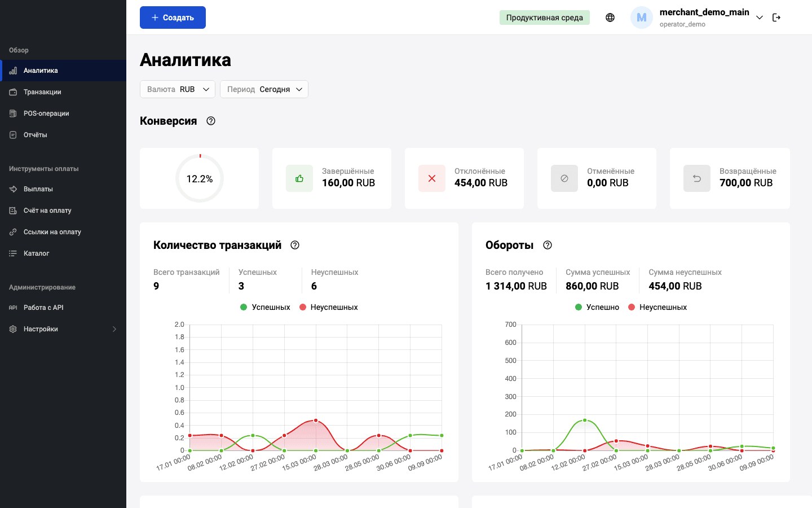Click the Продуктивная среда environment badge
This screenshot has width=812, height=508.
(x=545, y=17)
